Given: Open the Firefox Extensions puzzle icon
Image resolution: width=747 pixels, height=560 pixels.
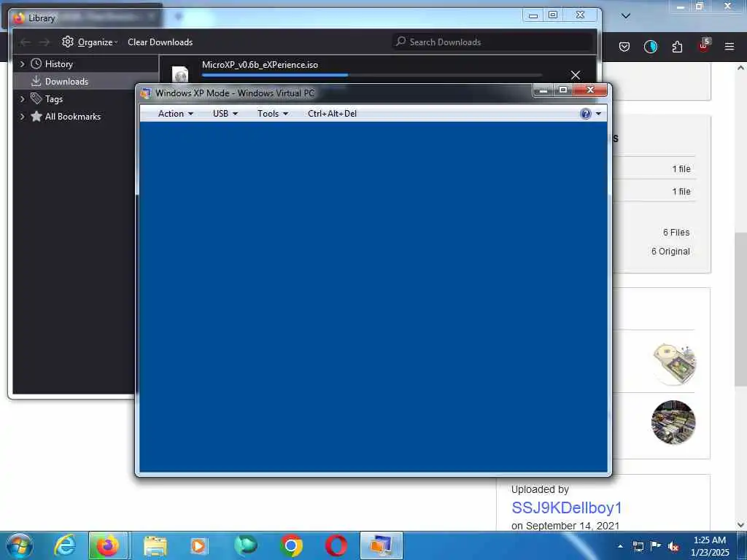Looking at the screenshot, I should (x=677, y=47).
